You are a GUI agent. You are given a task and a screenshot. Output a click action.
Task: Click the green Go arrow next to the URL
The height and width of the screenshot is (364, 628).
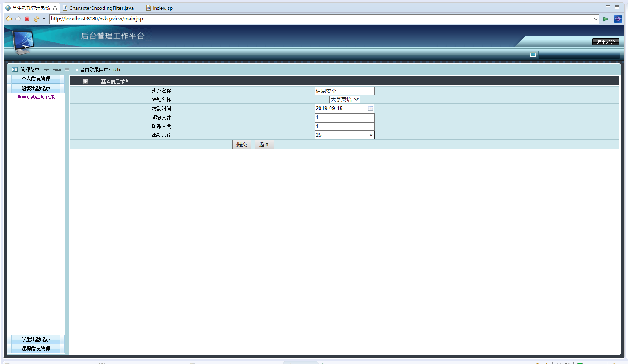pyautogui.click(x=606, y=19)
